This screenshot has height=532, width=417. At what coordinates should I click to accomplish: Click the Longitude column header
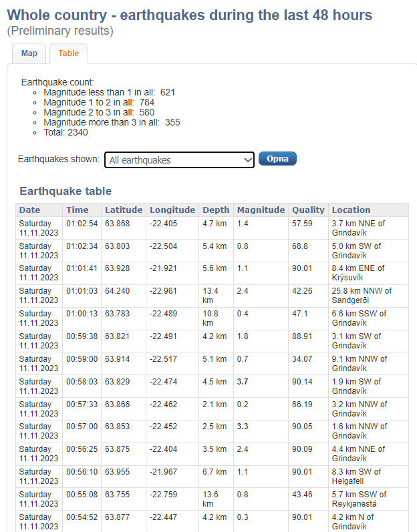click(x=172, y=210)
